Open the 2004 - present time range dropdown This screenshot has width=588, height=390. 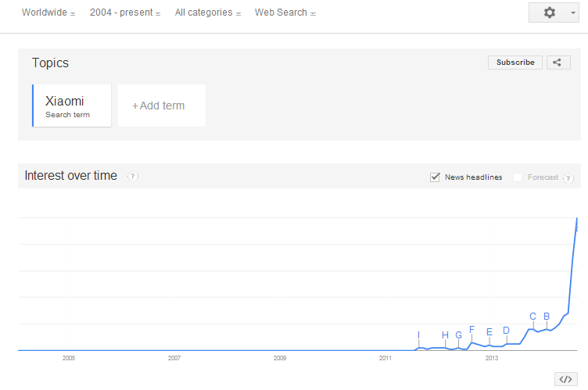click(x=125, y=13)
